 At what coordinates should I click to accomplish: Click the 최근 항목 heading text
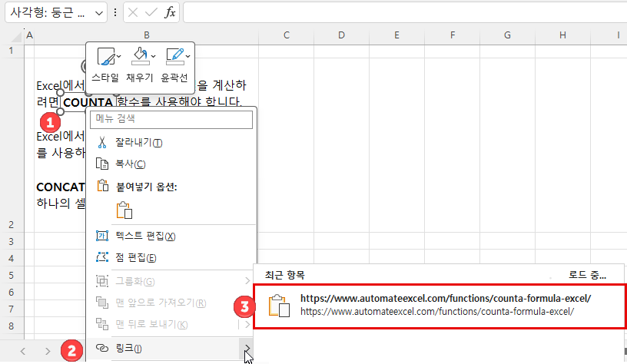[x=285, y=275]
